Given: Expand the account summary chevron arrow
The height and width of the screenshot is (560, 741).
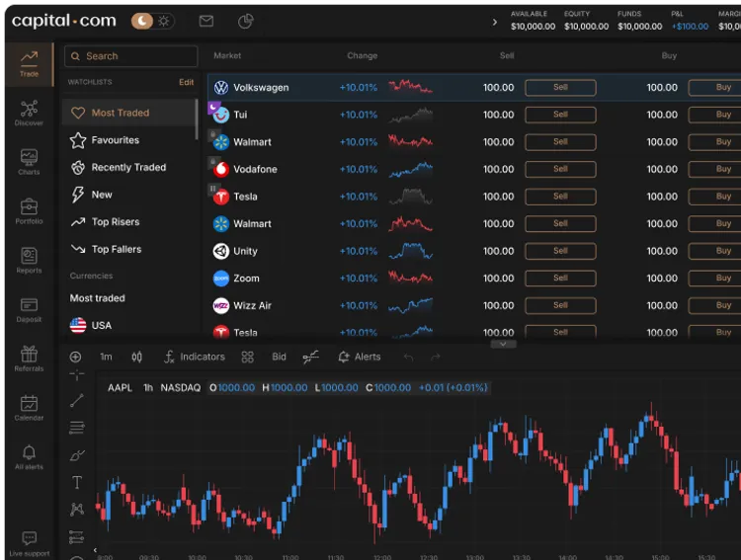Looking at the screenshot, I should click(x=494, y=22).
